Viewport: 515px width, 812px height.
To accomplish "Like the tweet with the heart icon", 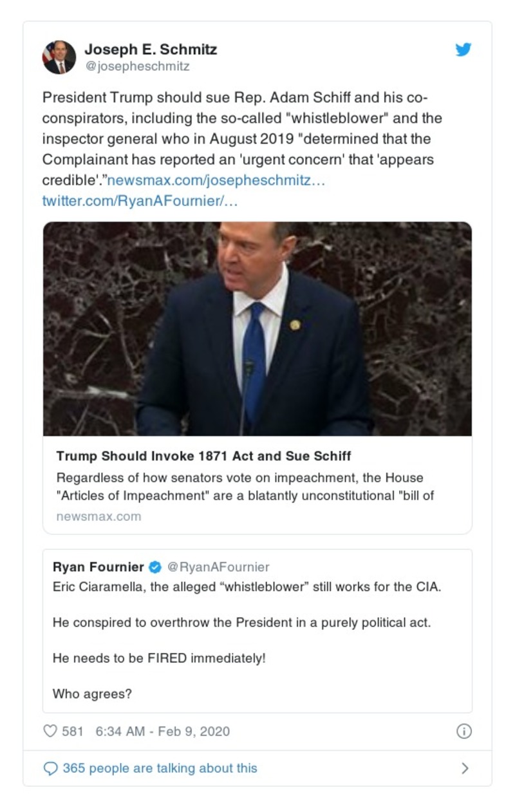I will [x=50, y=732].
